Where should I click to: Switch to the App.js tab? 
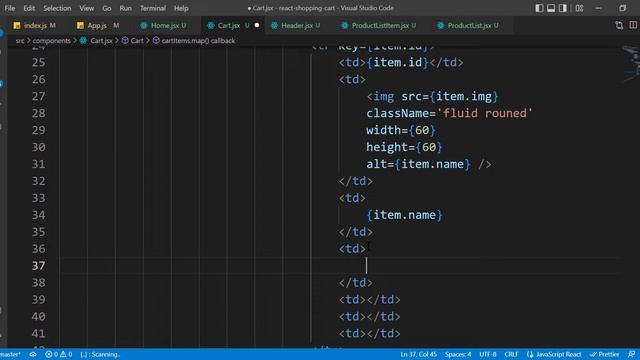98,25
